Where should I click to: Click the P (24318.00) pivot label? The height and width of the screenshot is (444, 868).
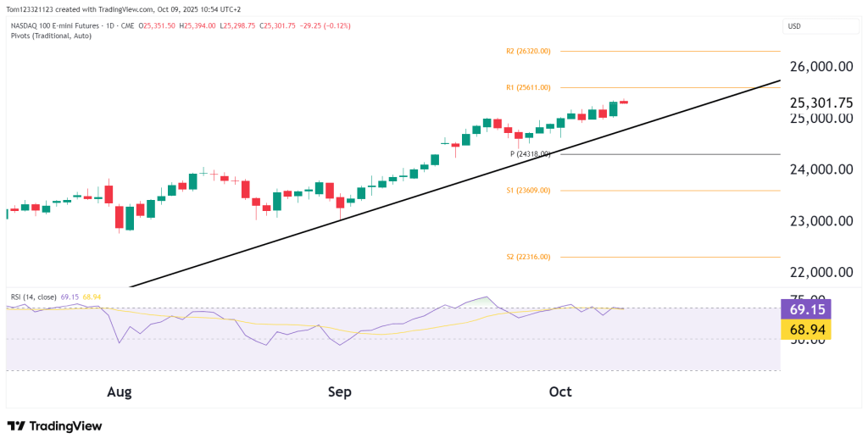[x=530, y=154]
